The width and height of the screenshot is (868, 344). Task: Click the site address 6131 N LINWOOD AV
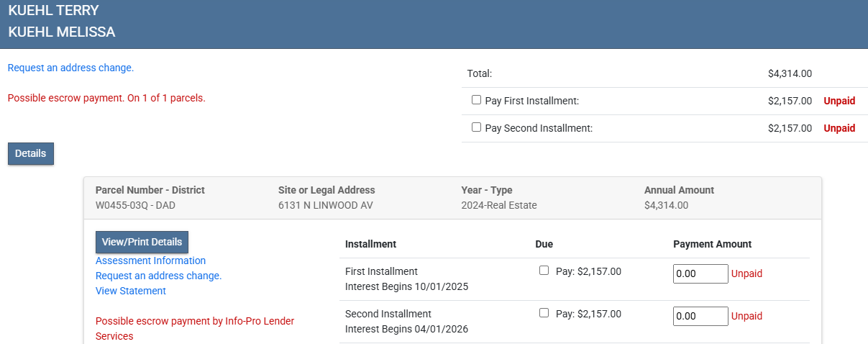point(325,205)
